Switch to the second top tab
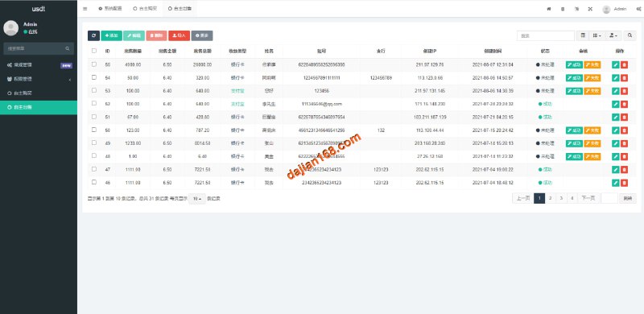The height and width of the screenshot is (314, 644). [145, 9]
